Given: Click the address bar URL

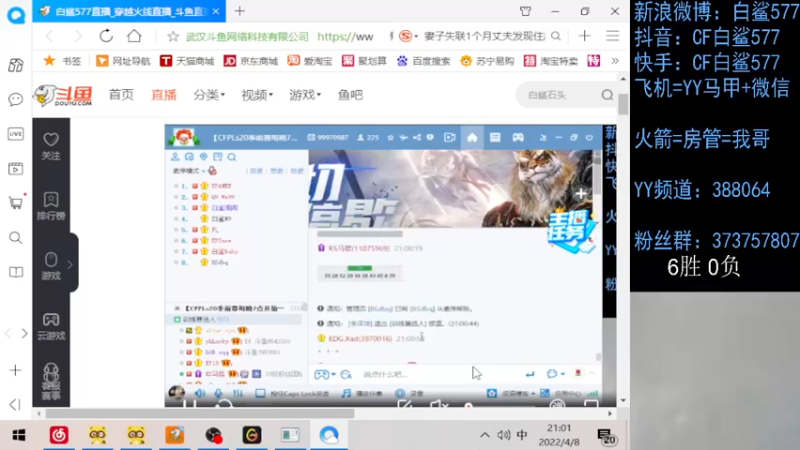Looking at the screenshot, I should pos(345,37).
